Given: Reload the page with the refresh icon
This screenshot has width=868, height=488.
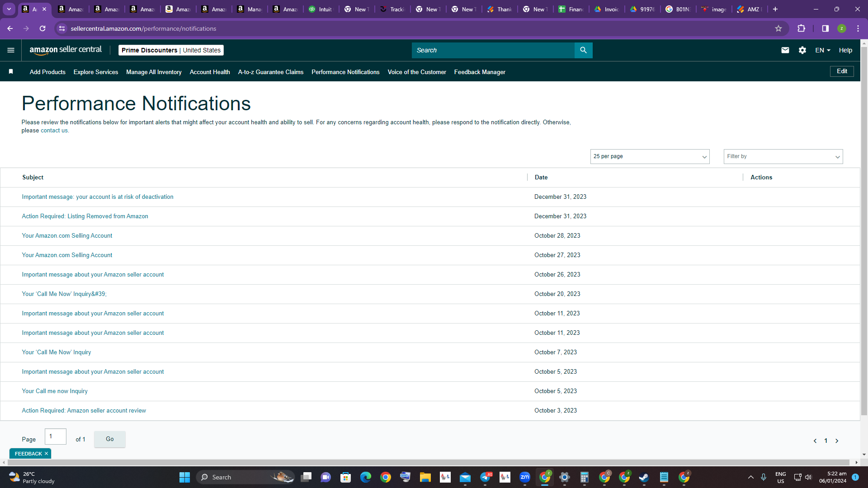Looking at the screenshot, I should tap(42, 28).
